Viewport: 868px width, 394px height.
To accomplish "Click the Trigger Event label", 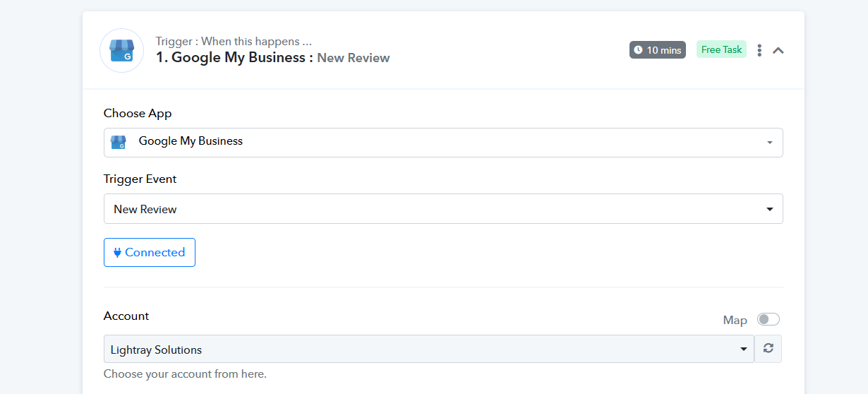I will (140, 179).
